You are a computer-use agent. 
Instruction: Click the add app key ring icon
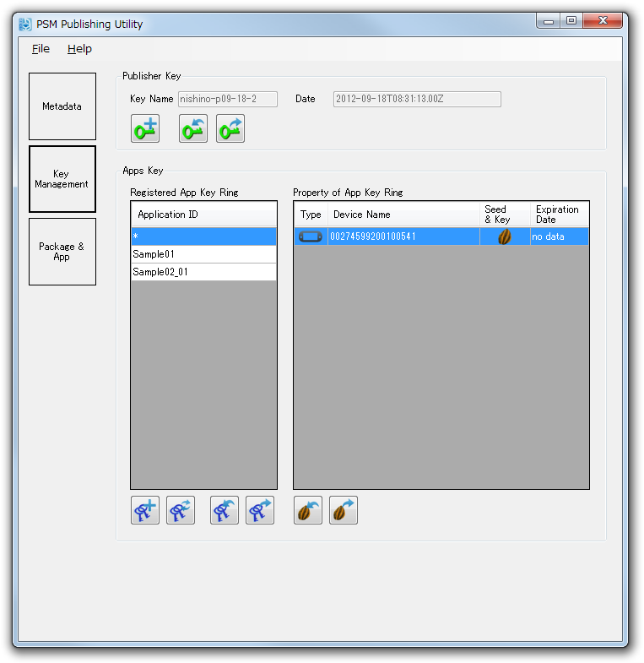click(145, 511)
